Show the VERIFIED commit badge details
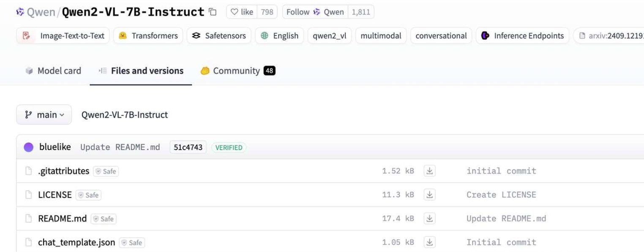The width and height of the screenshot is (644, 252). (229, 148)
